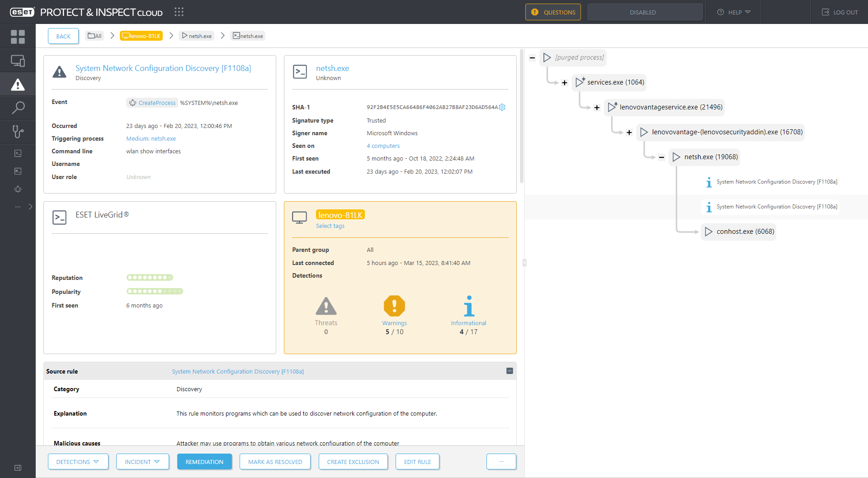
Task: Open the Incidents stethoscope icon
Action: point(18,132)
